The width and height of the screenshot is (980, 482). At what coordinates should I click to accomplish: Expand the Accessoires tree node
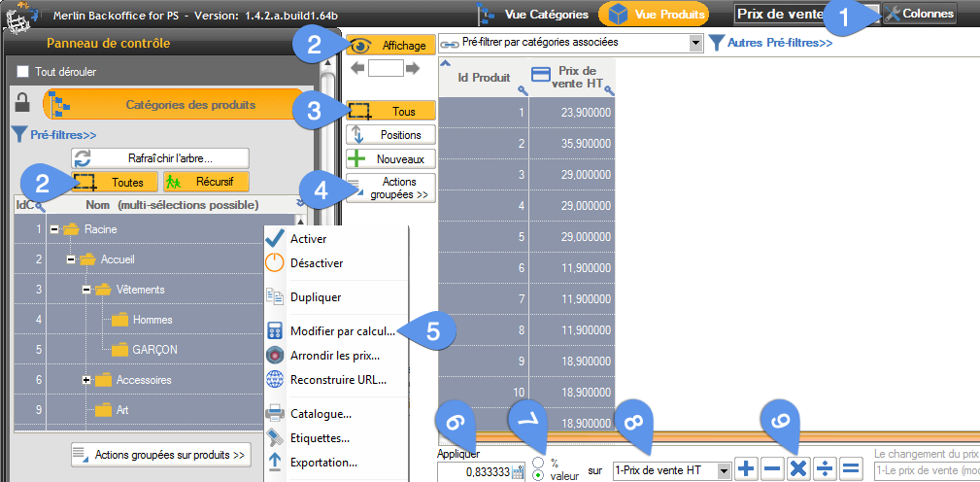point(86,380)
